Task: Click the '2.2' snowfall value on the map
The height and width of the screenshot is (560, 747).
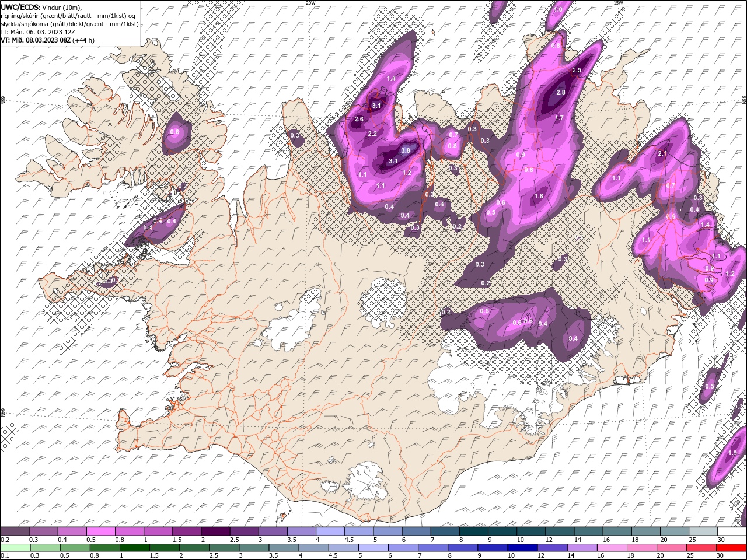Action: [372, 134]
